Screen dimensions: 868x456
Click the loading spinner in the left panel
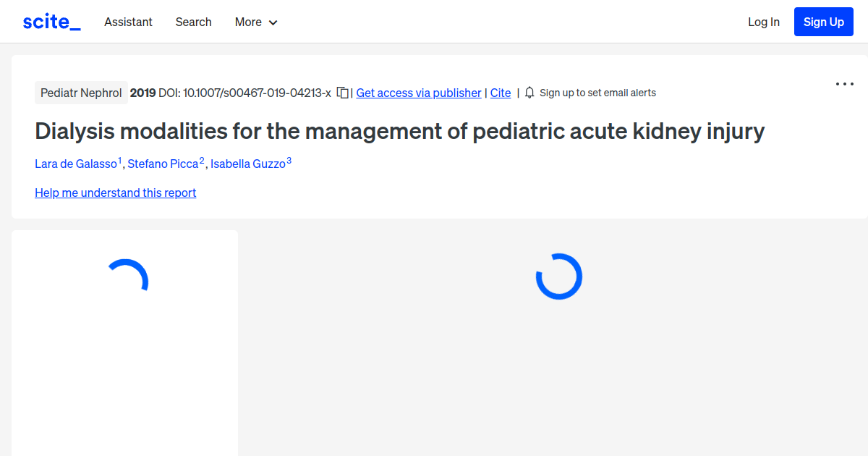pos(129,275)
